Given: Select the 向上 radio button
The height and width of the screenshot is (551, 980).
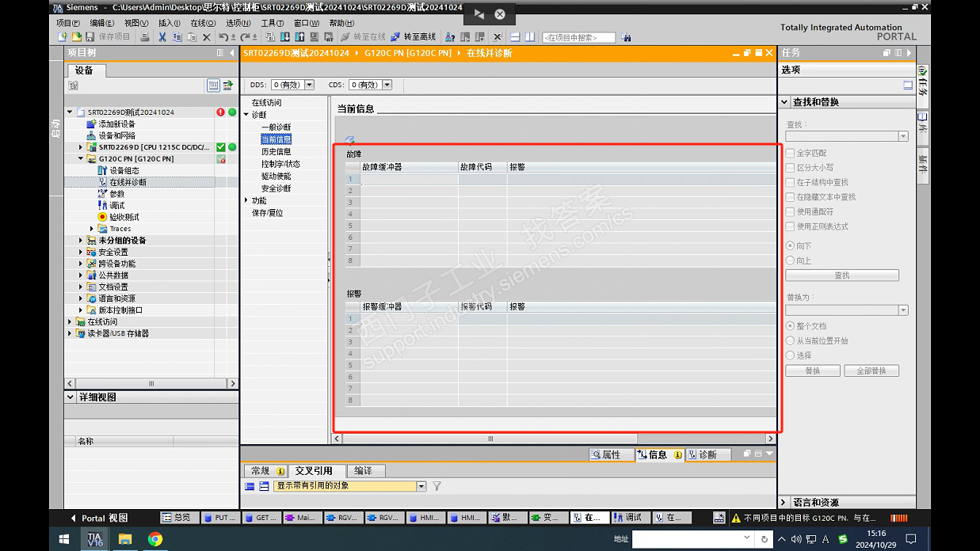Looking at the screenshot, I should (x=790, y=260).
